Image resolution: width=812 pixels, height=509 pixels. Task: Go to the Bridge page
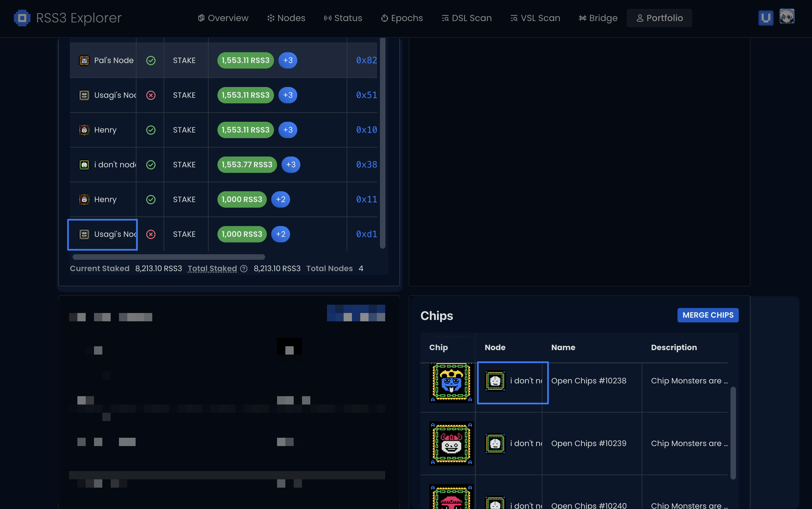tap(598, 18)
